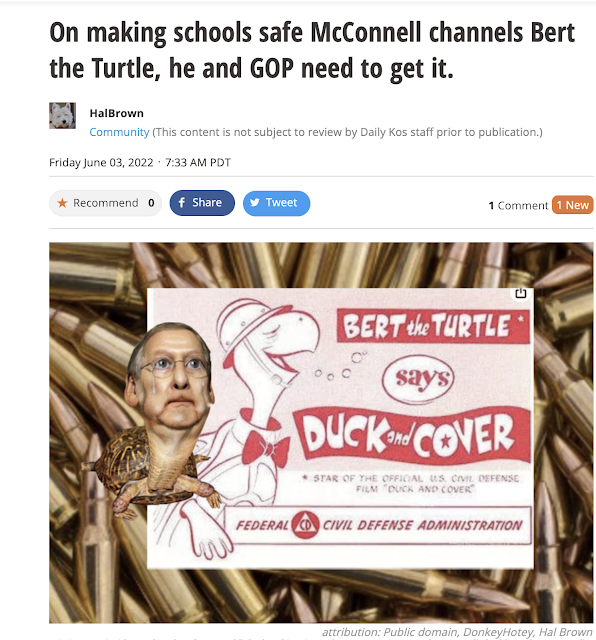Click the article headline text

pos(312,50)
